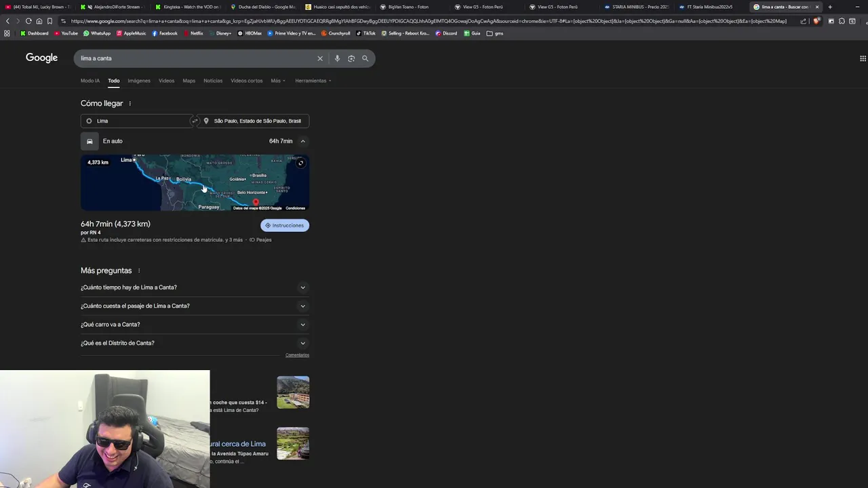Switch to Videos tab

click(167, 81)
